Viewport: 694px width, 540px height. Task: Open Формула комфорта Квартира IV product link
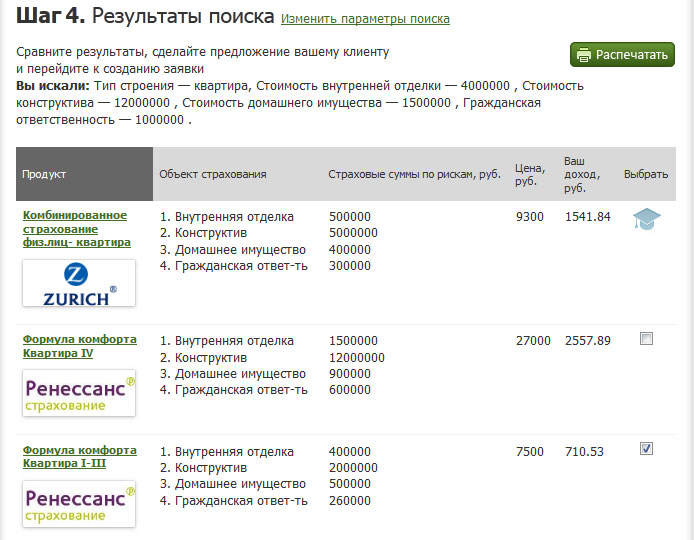(x=79, y=345)
